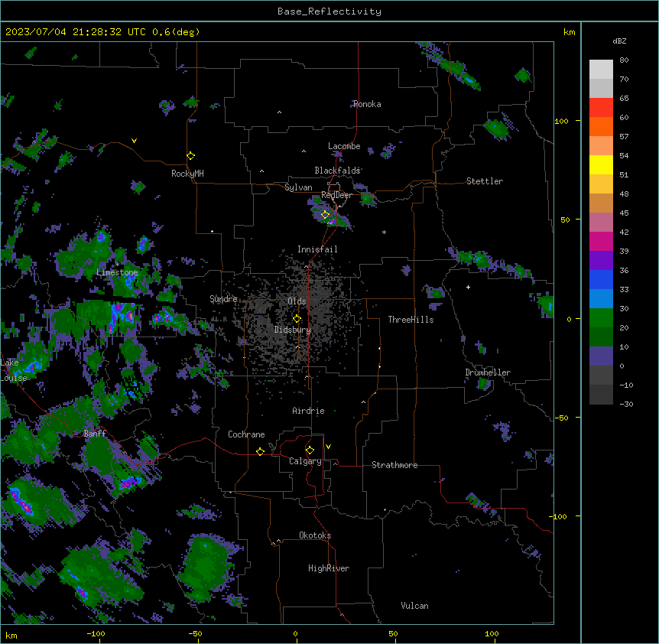Click the yellow diamond marker at Didsbury
The height and width of the screenshot is (644, 659).
click(297, 319)
